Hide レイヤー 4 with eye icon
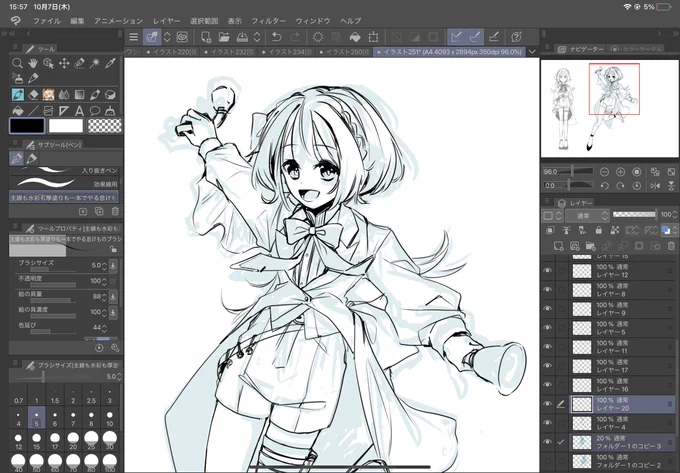The width and height of the screenshot is (680, 473). click(x=548, y=423)
